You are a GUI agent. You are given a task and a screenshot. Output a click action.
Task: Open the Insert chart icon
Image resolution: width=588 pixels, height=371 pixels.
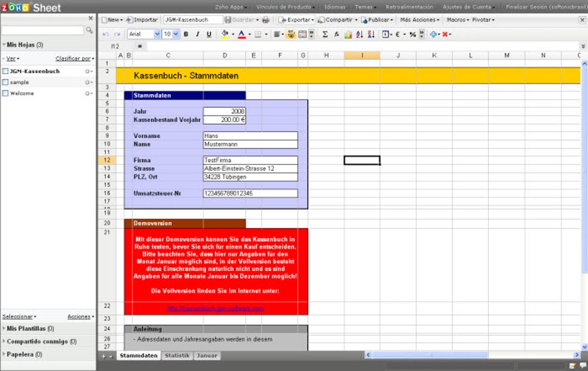pyautogui.click(x=348, y=34)
